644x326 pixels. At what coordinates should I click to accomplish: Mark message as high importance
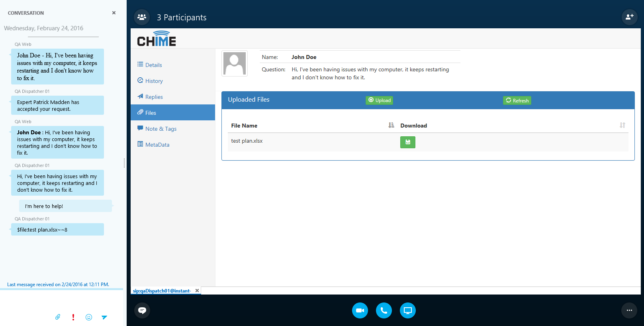[73, 317]
